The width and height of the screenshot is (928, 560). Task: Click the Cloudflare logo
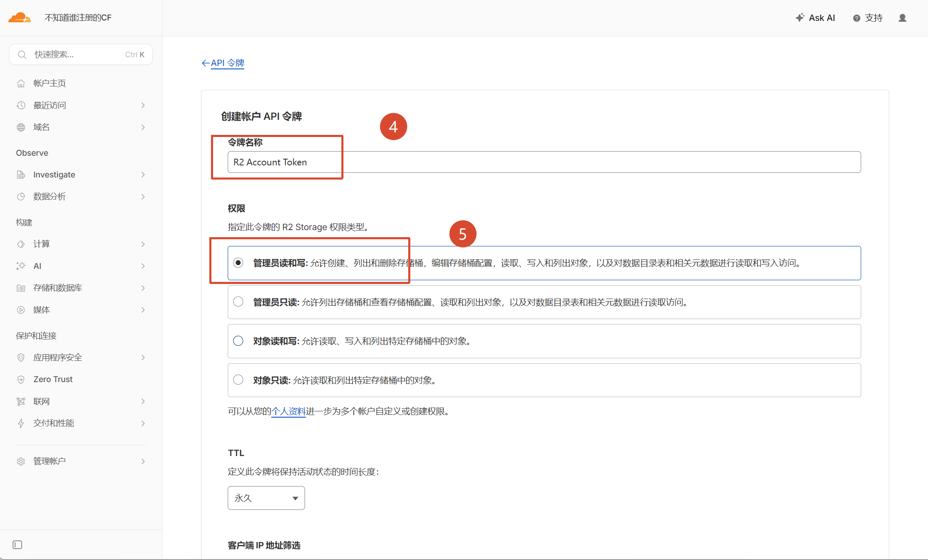[x=20, y=18]
